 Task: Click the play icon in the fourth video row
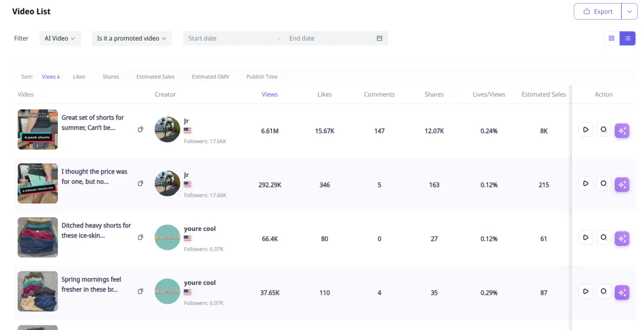pos(586,291)
